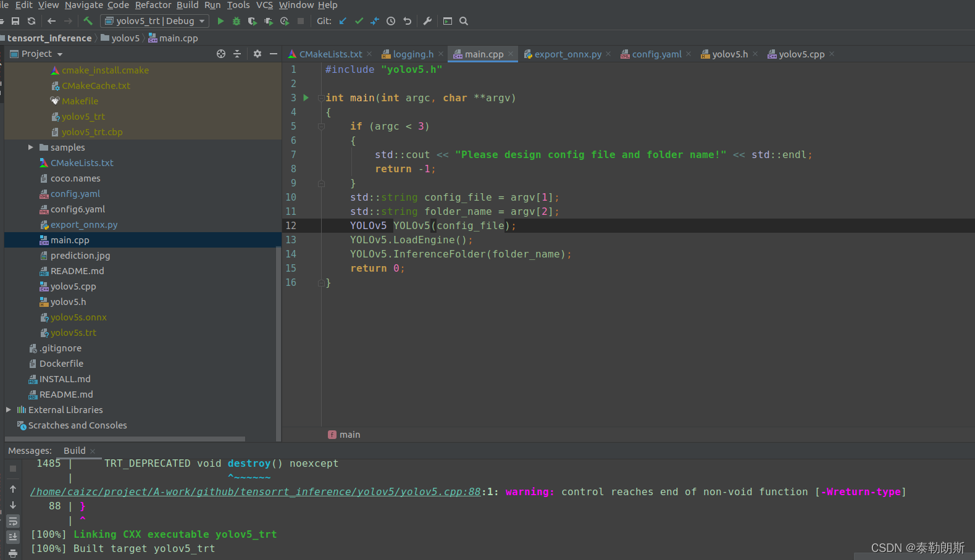
Task: Click the Stop square icon in toolbar
Action: tap(301, 21)
